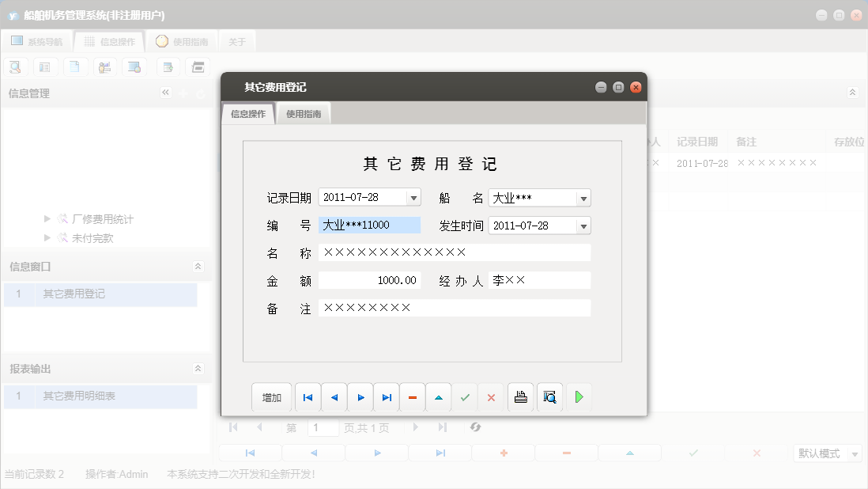Expand the 发生时间 date dropdown
This screenshot has height=489, width=868.
[583, 225]
